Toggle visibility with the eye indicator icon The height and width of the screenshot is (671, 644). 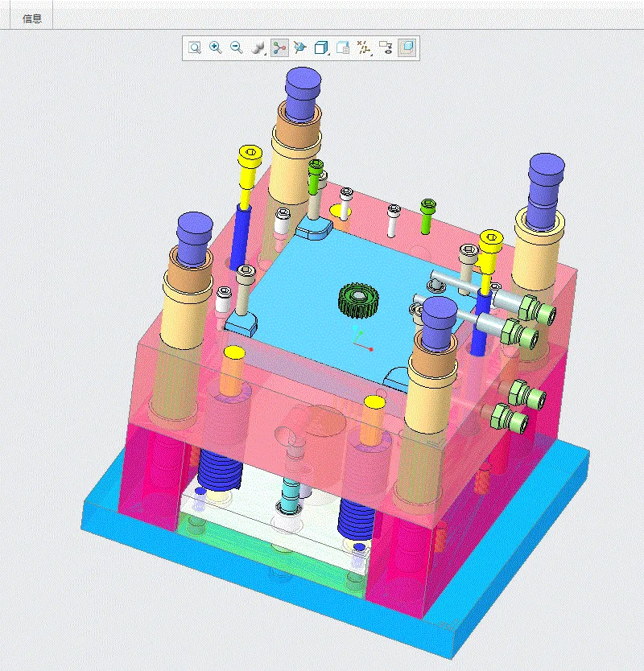pos(386,50)
